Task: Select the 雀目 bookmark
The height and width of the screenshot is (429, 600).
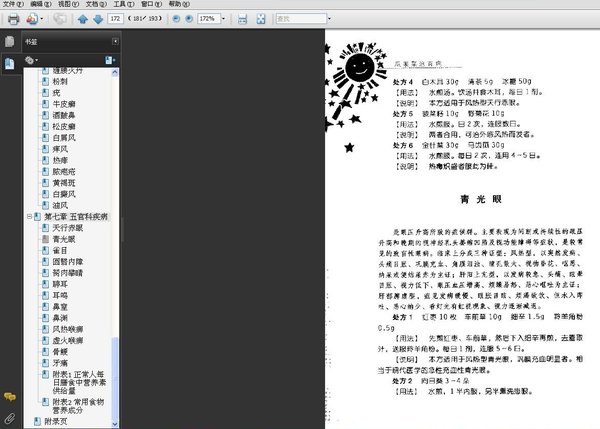Action: point(60,250)
